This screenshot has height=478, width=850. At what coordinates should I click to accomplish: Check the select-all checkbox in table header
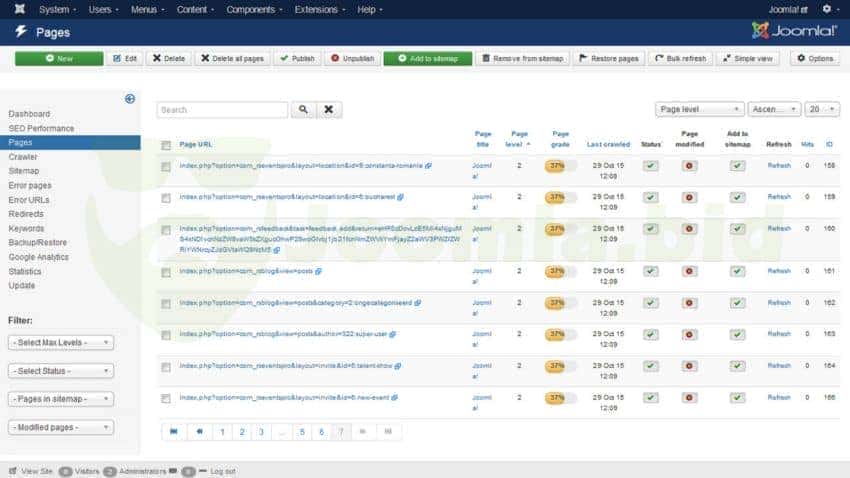pyautogui.click(x=166, y=145)
